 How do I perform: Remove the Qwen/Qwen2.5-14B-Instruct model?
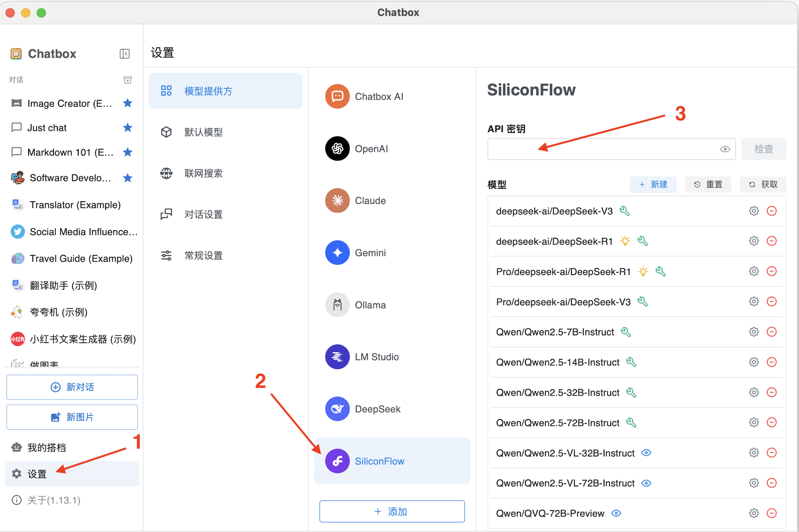[x=772, y=362]
